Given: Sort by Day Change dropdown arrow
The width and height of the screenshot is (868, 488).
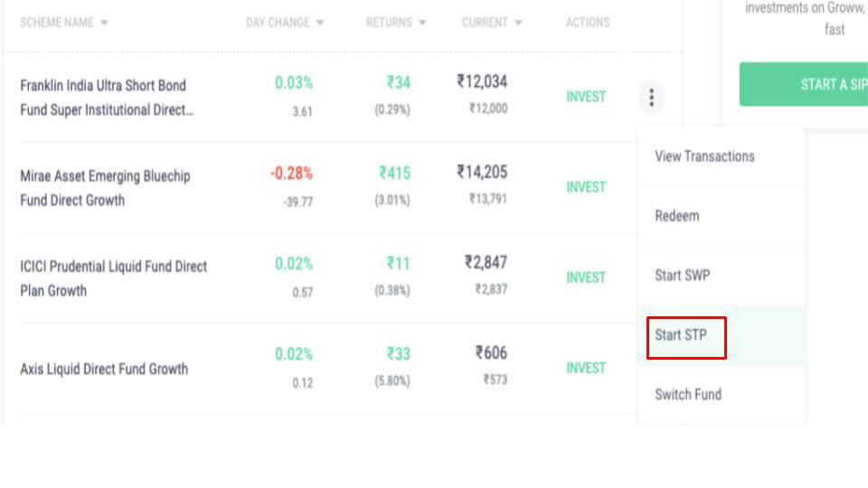Looking at the screenshot, I should (320, 23).
